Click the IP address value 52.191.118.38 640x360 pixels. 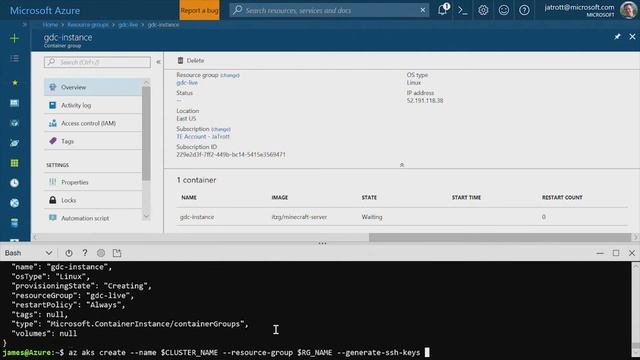point(424,101)
